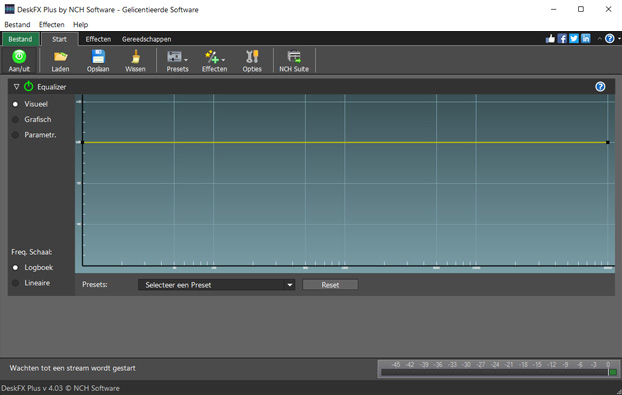622x395 pixels.
Task: Share via the Twitter icon
Action: pos(574,38)
